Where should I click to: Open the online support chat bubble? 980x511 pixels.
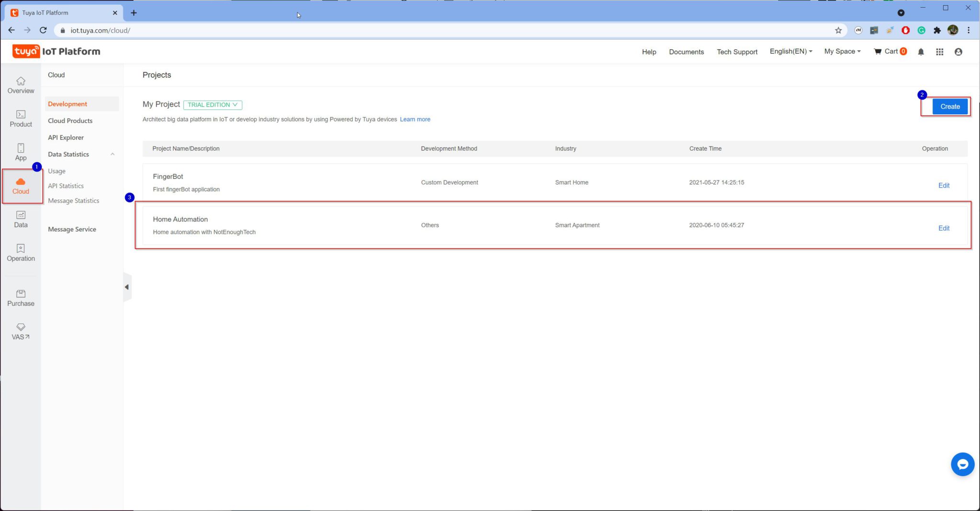point(962,464)
